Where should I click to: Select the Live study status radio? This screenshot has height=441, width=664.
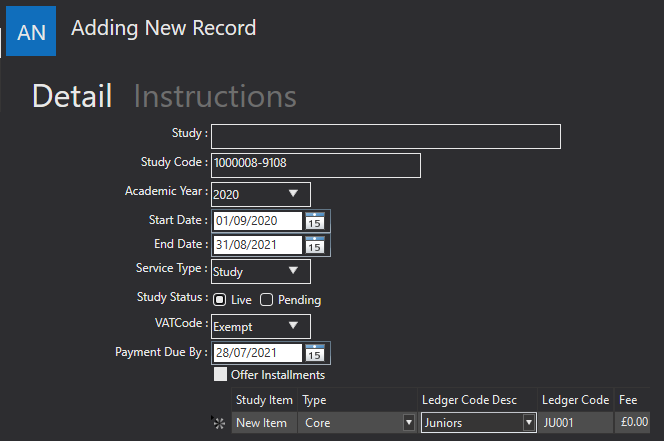219,300
